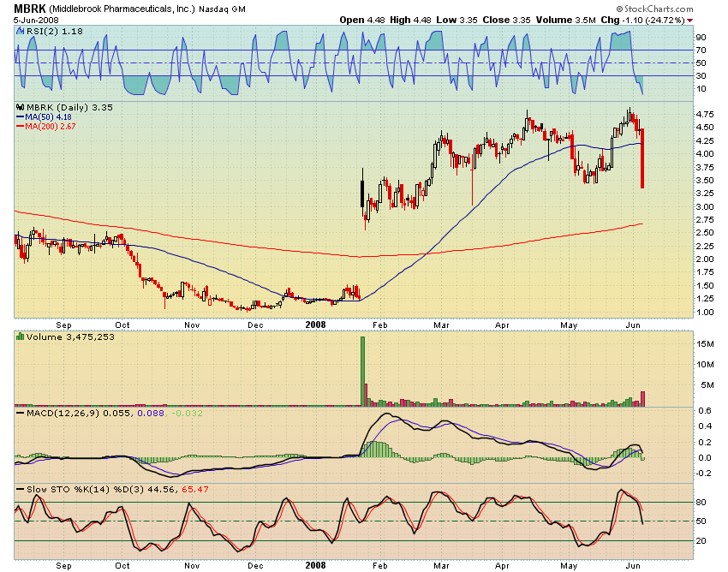Click the High 4.48 value

click(410, 20)
